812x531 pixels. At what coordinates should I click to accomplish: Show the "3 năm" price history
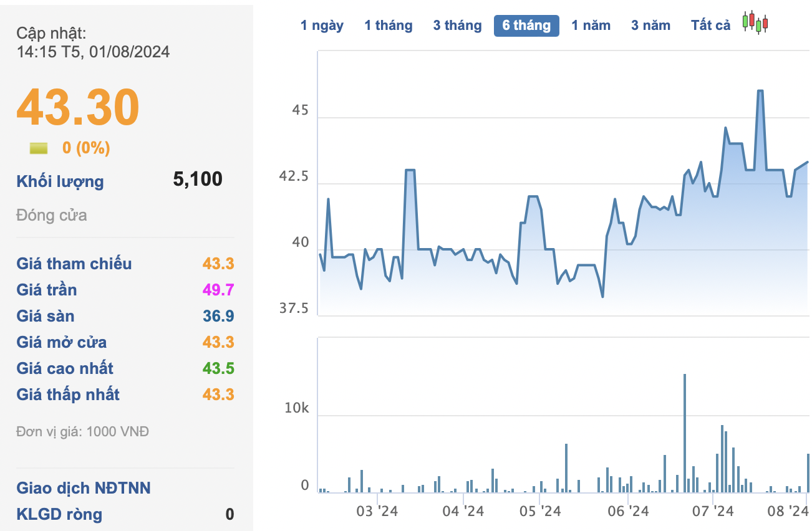pos(650,25)
